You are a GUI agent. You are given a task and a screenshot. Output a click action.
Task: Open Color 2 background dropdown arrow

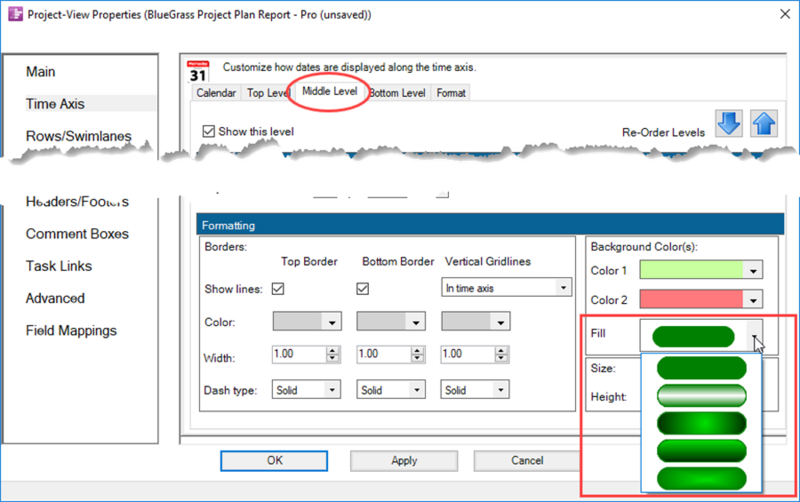(753, 300)
